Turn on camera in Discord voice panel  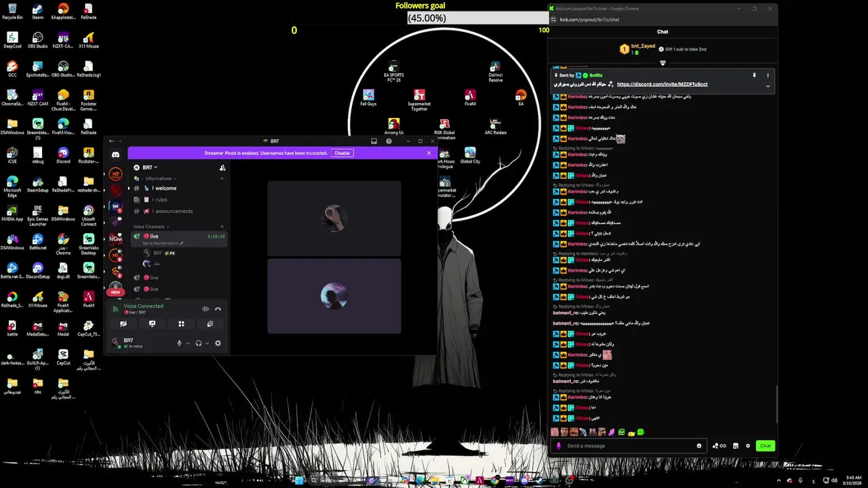point(123,324)
